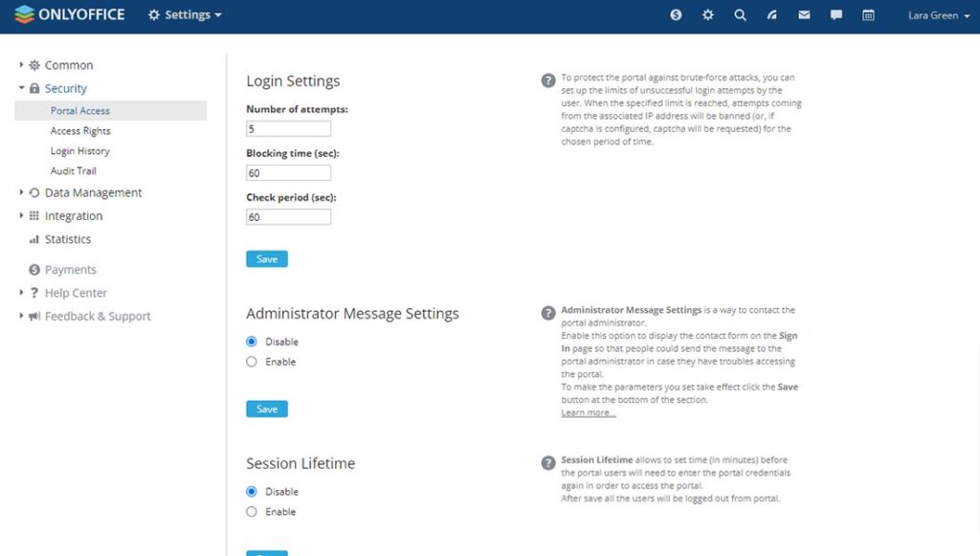This screenshot has width=980, height=556.
Task: Click the Data Management circular arrow icon
Action: tap(34, 192)
